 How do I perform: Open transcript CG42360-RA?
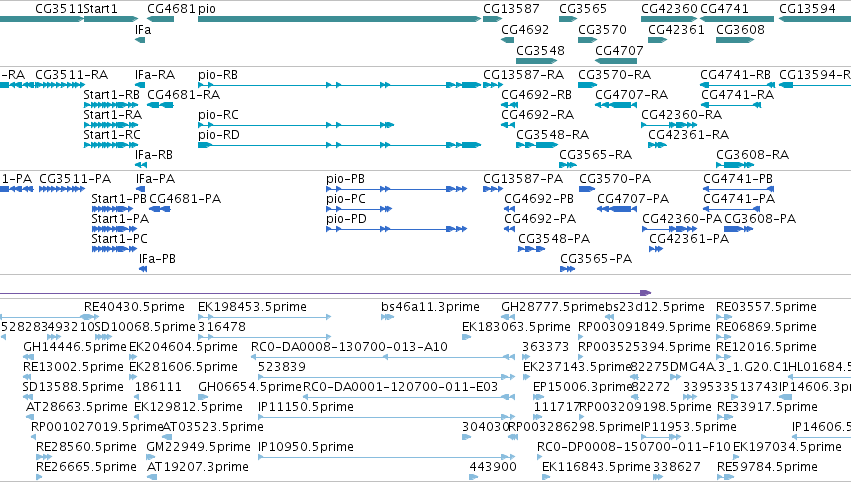[x=682, y=115]
